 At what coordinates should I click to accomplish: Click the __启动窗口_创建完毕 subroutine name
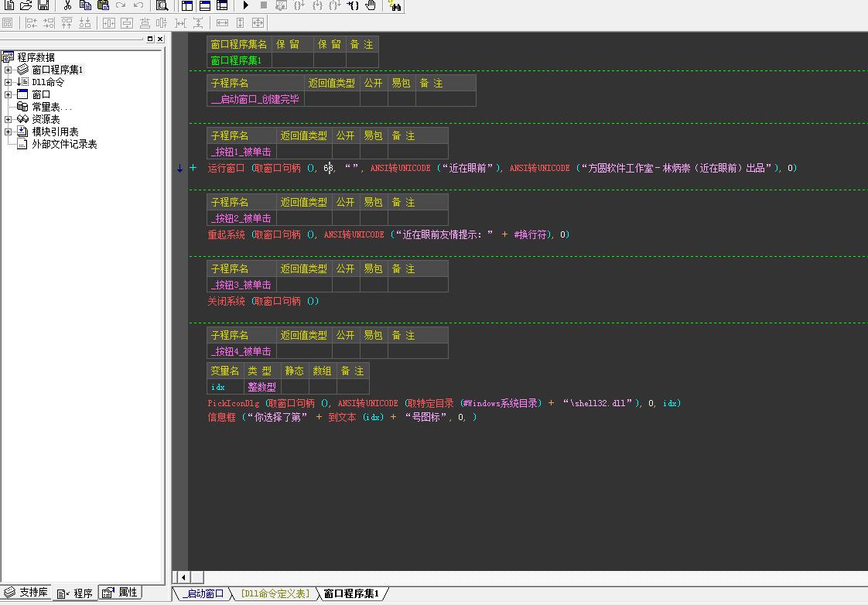click(x=255, y=99)
